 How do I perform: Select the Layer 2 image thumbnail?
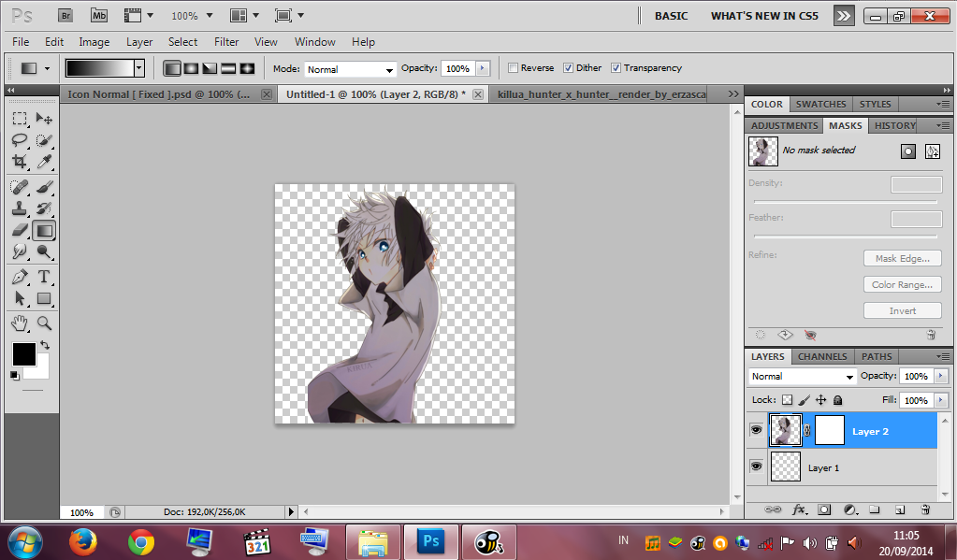coord(785,430)
